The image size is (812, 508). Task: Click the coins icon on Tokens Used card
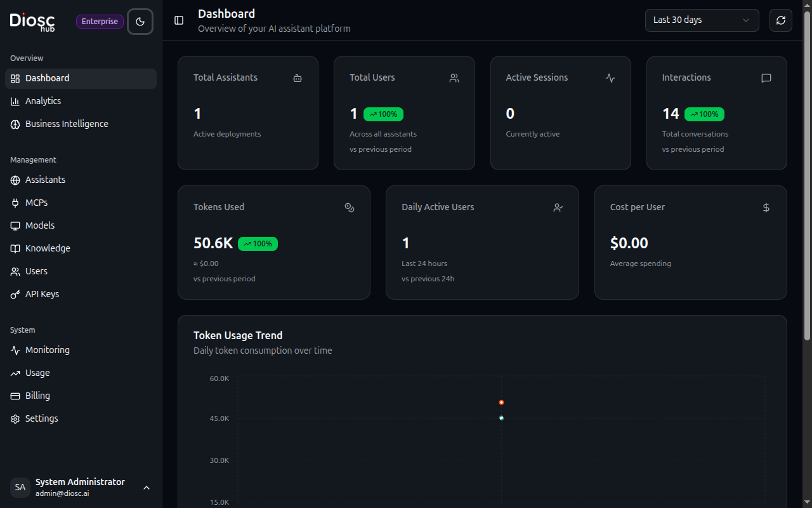(350, 207)
